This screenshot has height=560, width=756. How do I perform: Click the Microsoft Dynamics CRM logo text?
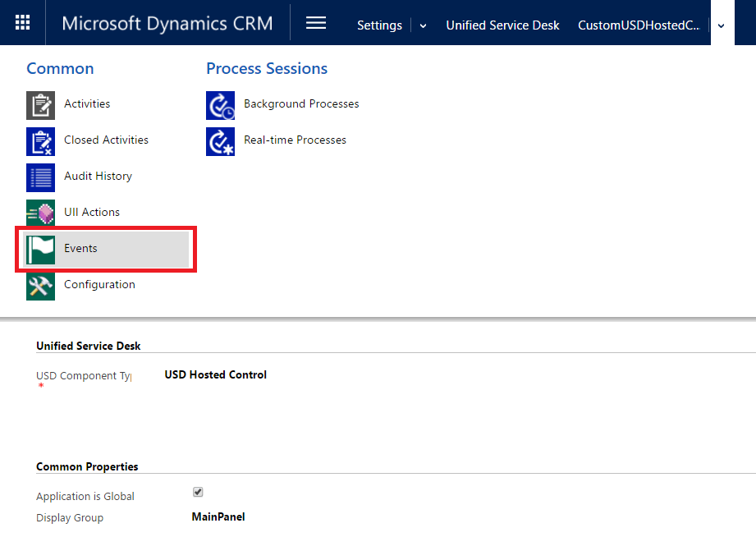[167, 23]
